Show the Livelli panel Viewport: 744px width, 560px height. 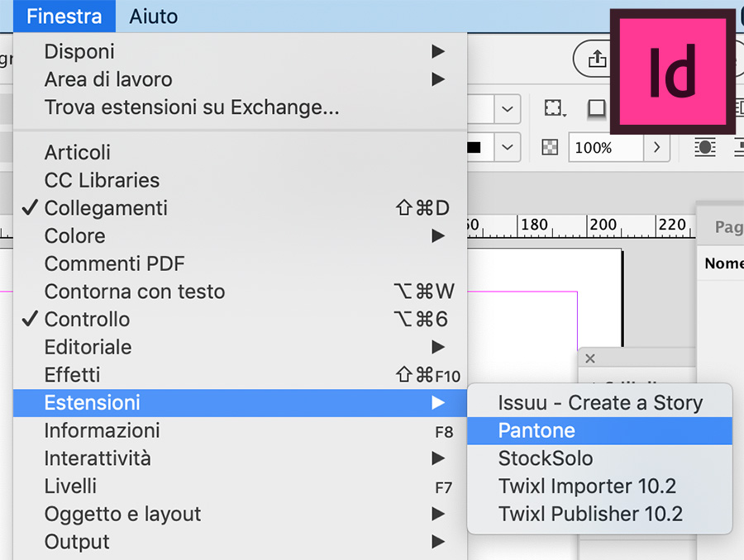pyautogui.click(x=240, y=486)
